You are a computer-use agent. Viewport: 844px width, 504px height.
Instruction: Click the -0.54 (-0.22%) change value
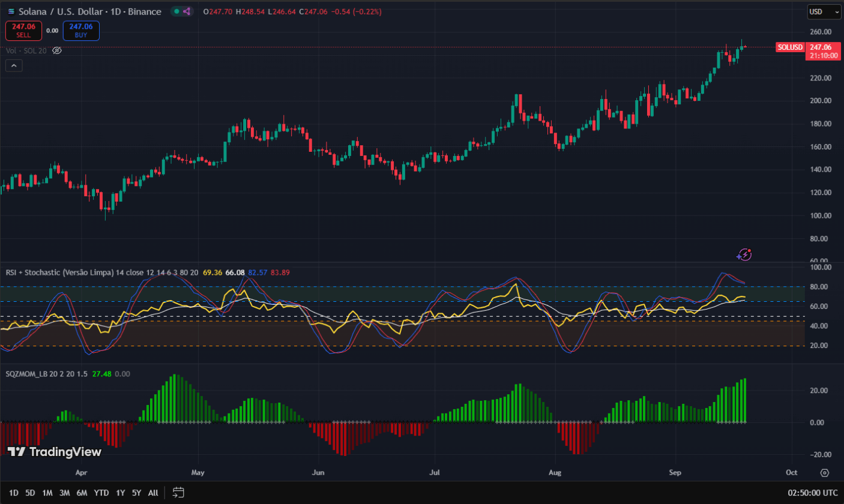(x=356, y=11)
